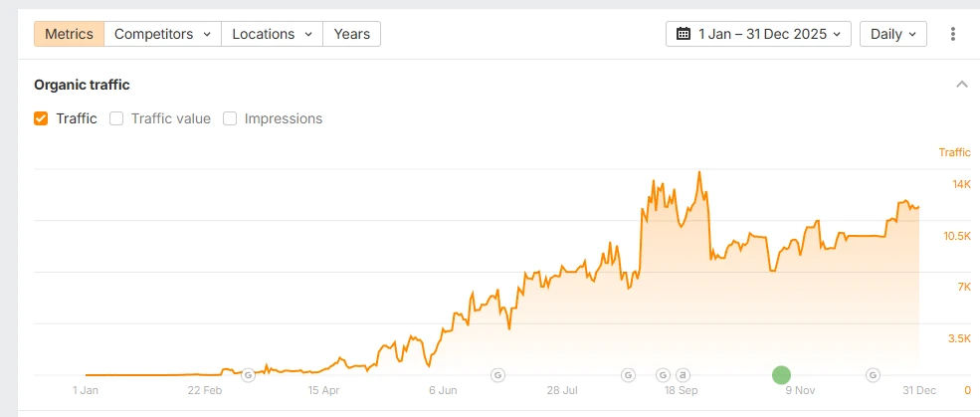Open the three-dot more options menu
980x417 pixels.
[952, 34]
